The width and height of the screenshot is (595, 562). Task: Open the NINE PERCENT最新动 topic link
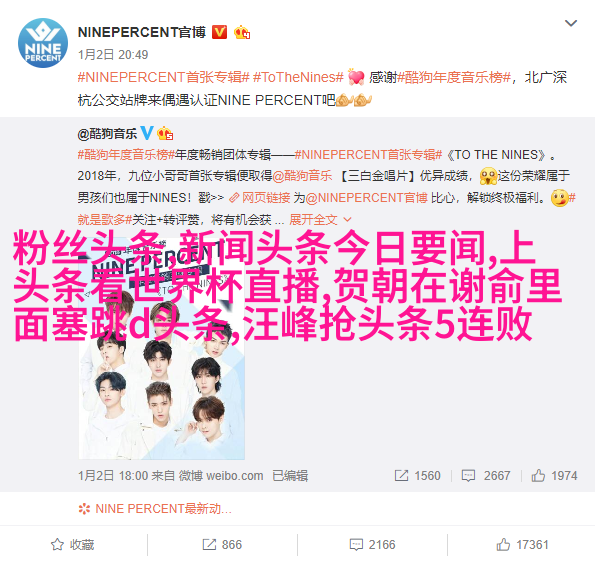(155, 508)
